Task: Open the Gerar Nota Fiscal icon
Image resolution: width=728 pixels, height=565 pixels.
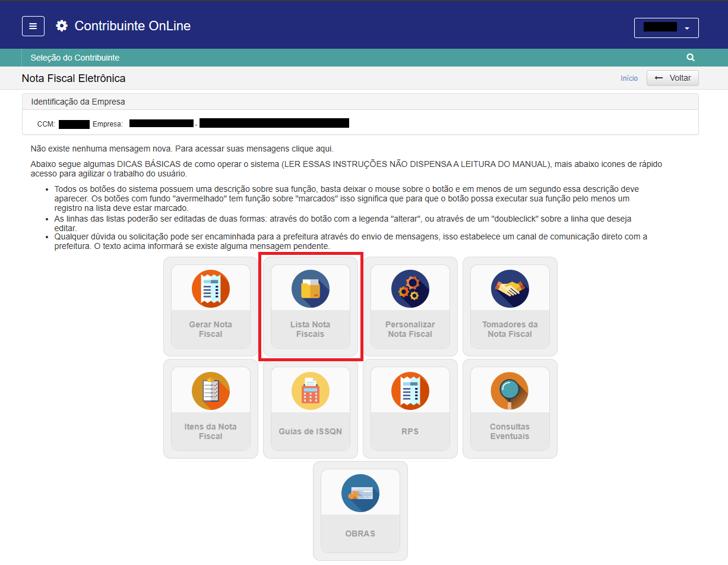Action: [210, 288]
